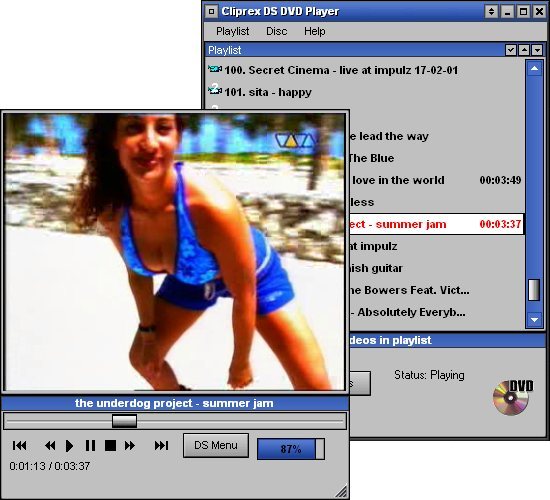Open the DS Menu button
This screenshot has width=550, height=500.
pos(216,445)
